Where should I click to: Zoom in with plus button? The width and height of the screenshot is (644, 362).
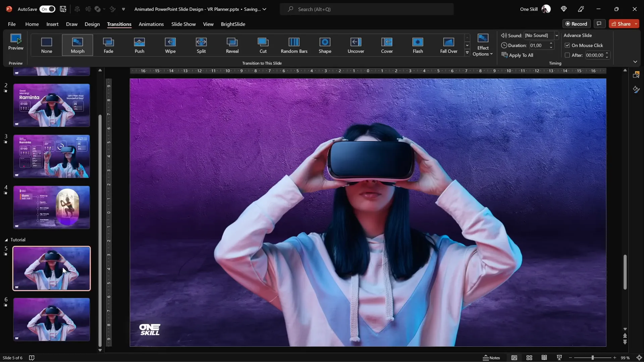click(614, 358)
